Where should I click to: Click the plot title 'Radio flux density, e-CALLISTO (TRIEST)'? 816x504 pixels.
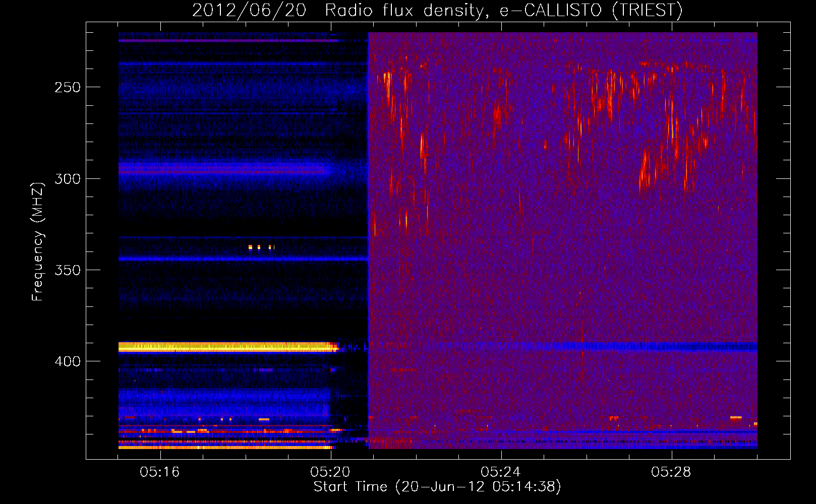(x=503, y=10)
